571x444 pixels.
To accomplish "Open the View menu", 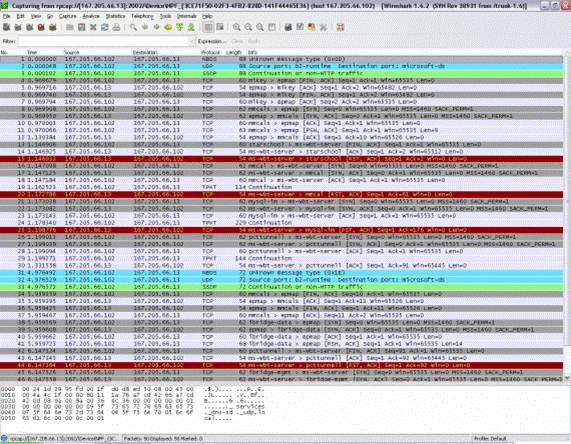I will (35, 16).
